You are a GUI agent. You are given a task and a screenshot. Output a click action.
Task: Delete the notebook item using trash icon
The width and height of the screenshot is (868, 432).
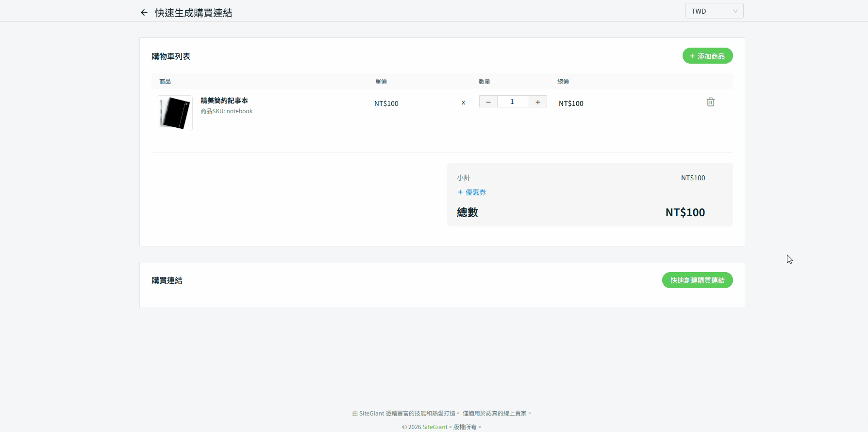tap(710, 102)
